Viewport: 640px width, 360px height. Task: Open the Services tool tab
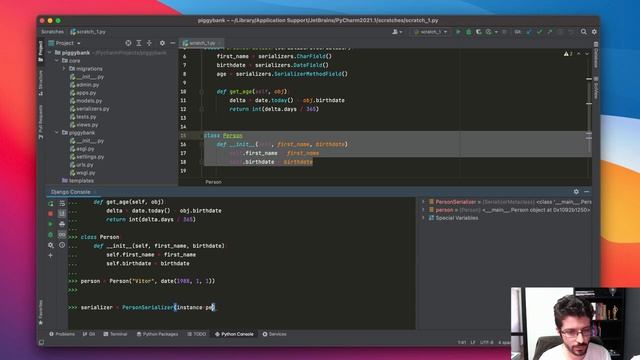(x=274, y=334)
